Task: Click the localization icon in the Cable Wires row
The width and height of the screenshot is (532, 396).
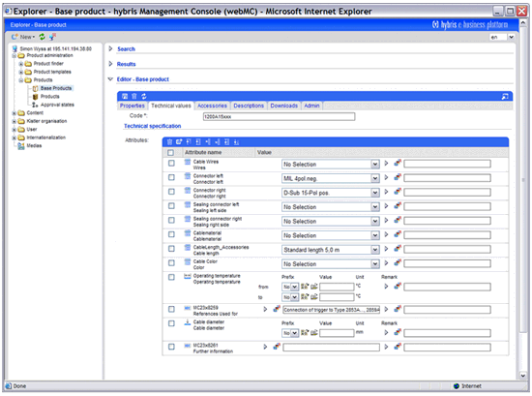Action: (x=398, y=164)
